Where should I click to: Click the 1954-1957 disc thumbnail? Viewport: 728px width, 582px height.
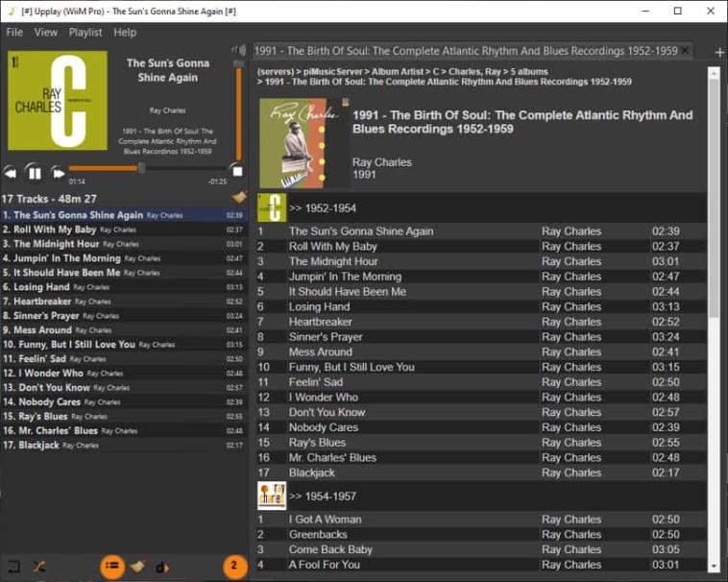click(272, 496)
